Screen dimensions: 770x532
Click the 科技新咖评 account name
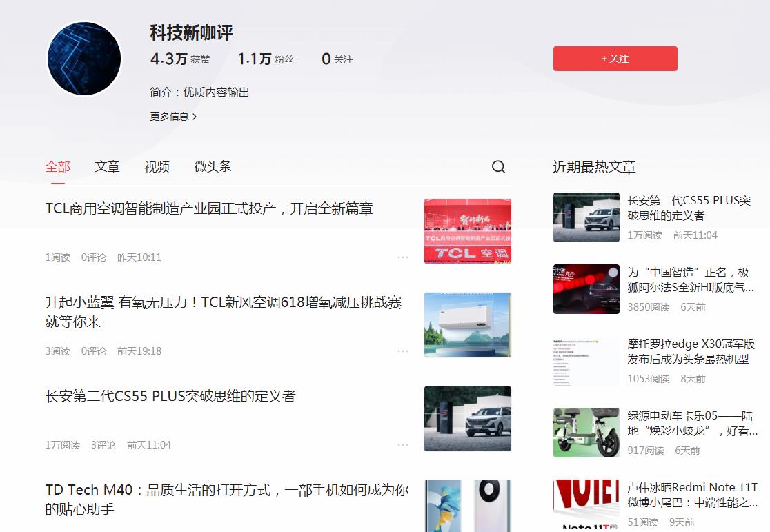click(x=192, y=33)
